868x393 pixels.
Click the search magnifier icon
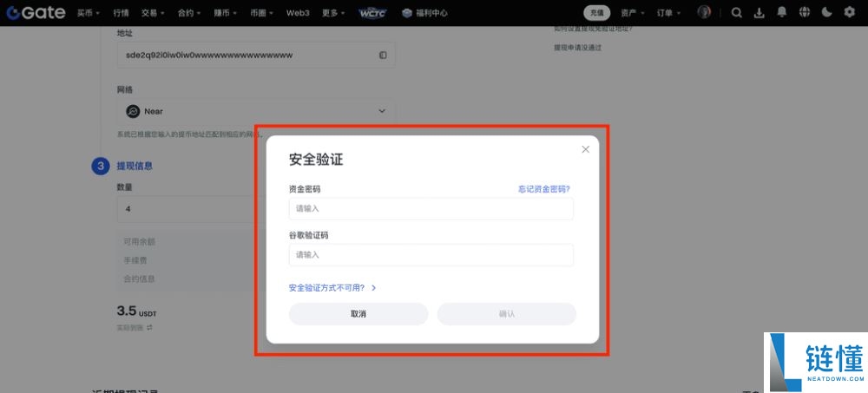(x=736, y=13)
